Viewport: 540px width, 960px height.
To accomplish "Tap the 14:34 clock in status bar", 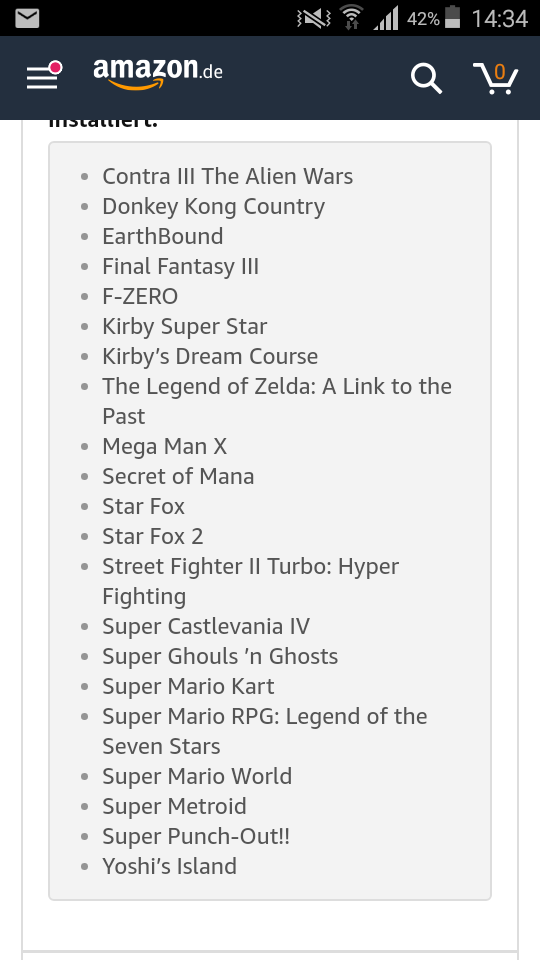I will 499,18.
